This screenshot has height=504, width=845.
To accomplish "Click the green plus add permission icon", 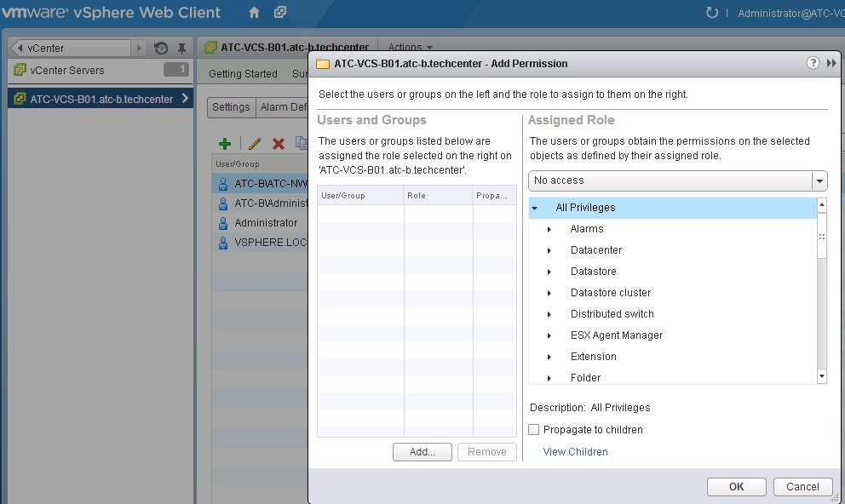I will (225, 144).
